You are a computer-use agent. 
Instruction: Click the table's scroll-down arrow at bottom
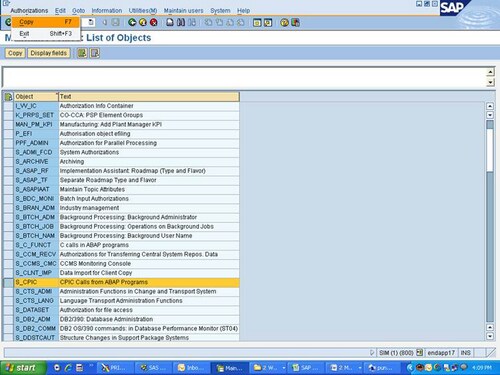point(490,336)
